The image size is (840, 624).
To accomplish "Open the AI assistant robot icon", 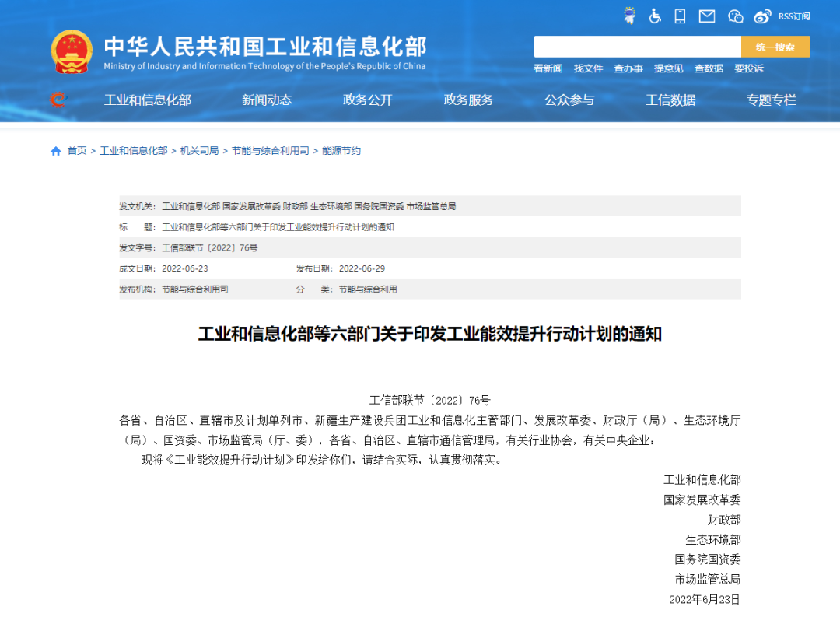I will click(629, 16).
